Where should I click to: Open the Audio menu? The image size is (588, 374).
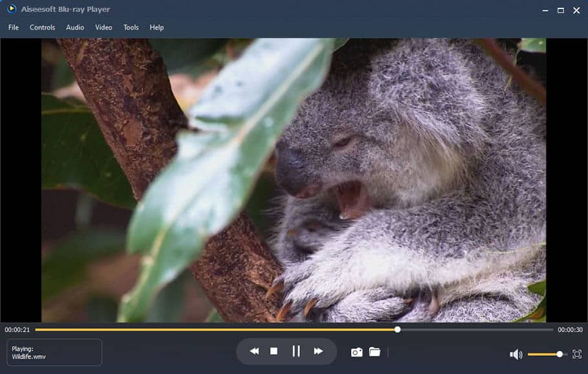pyautogui.click(x=75, y=27)
